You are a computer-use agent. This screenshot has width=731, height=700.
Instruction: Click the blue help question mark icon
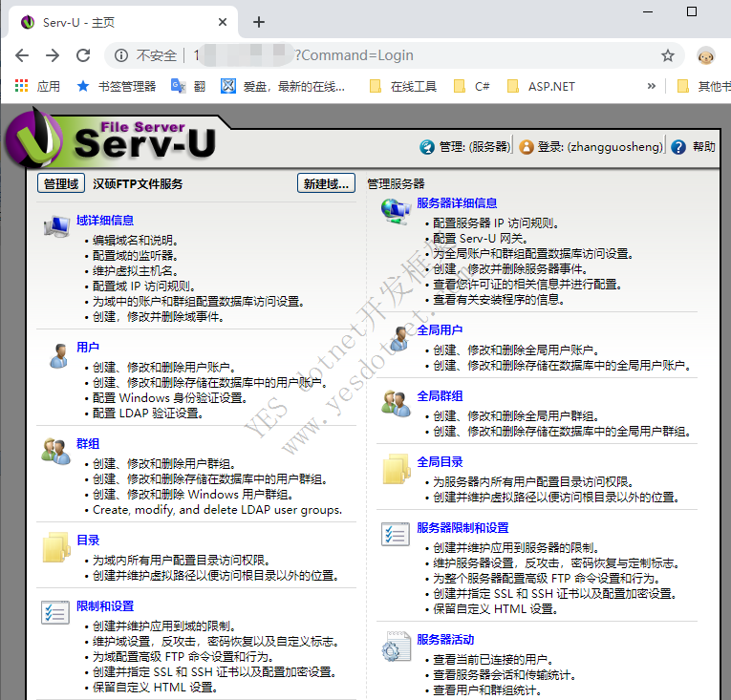point(678,147)
